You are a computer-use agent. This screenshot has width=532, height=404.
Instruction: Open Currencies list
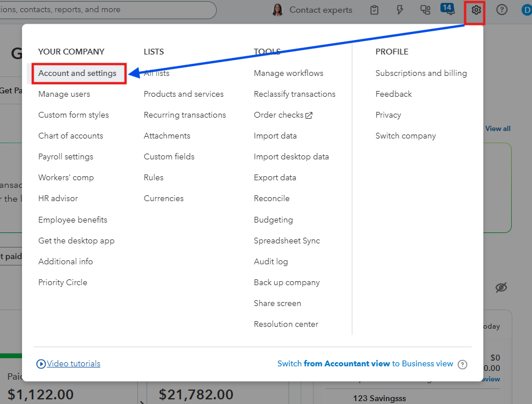[x=163, y=198]
